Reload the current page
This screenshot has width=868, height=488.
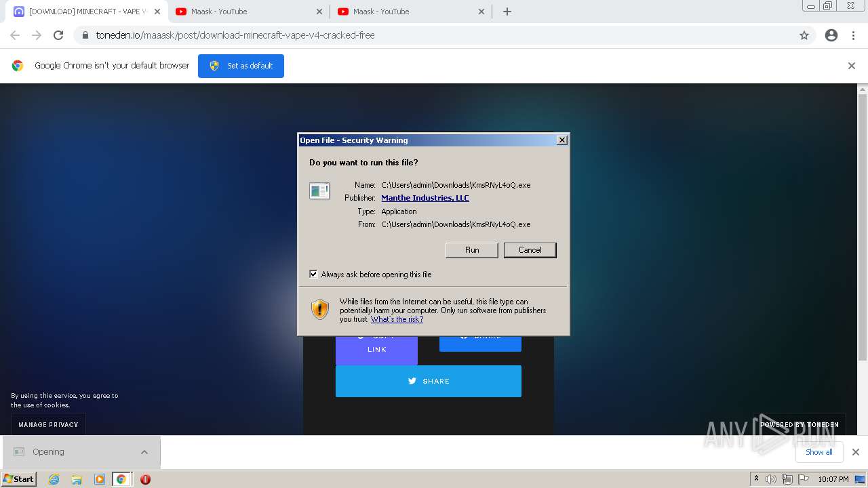pyautogui.click(x=58, y=35)
